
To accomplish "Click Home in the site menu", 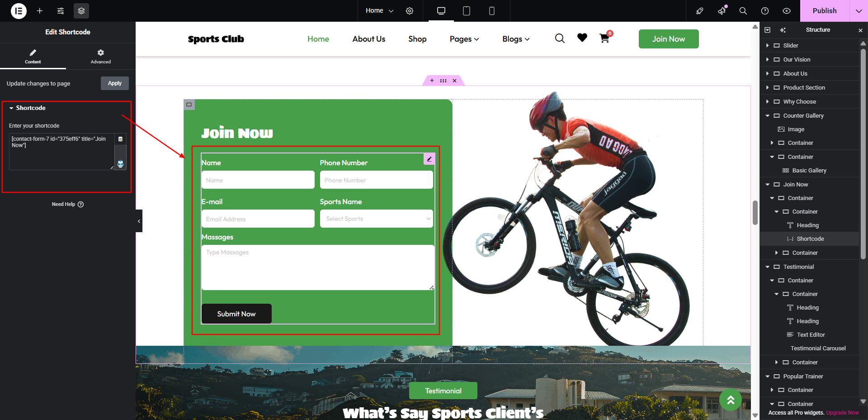I will click(318, 39).
